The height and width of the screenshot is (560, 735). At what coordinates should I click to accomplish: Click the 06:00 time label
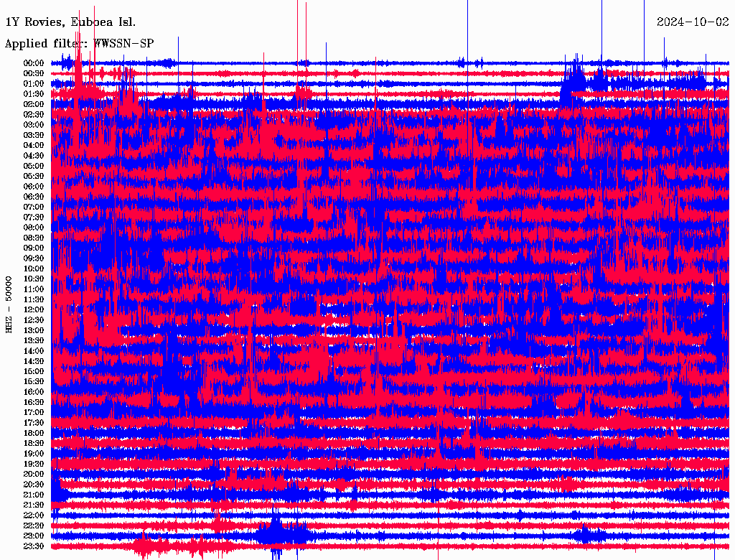(34, 186)
